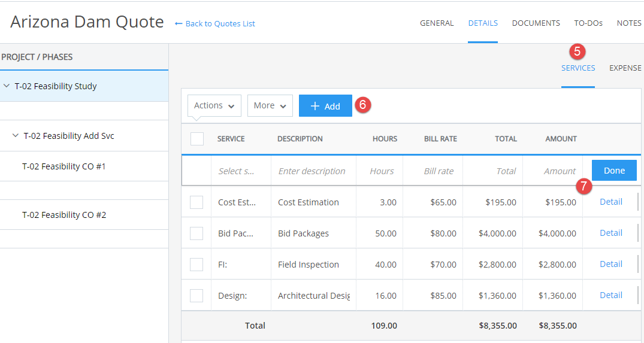
Task: Select the SERVICES sub-tab
Action: point(578,68)
